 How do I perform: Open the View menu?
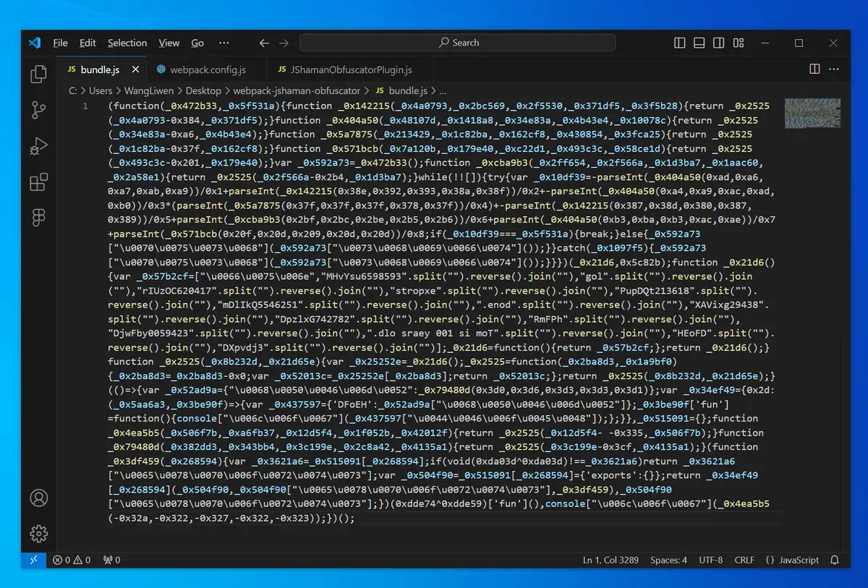coord(169,43)
